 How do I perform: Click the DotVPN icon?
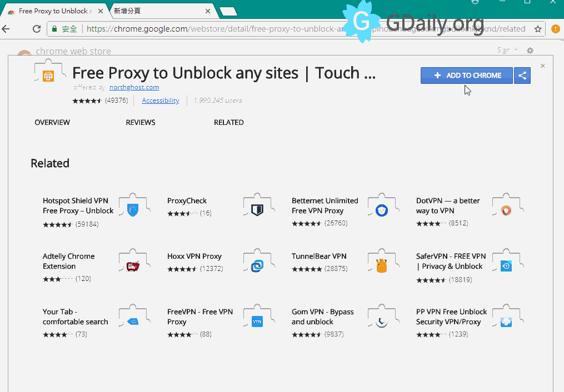click(x=506, y=210)
